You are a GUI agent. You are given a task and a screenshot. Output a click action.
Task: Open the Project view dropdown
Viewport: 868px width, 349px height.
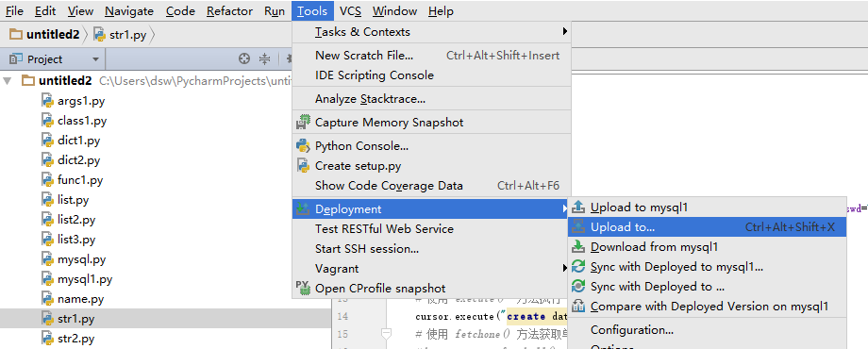tap(95, 59)
